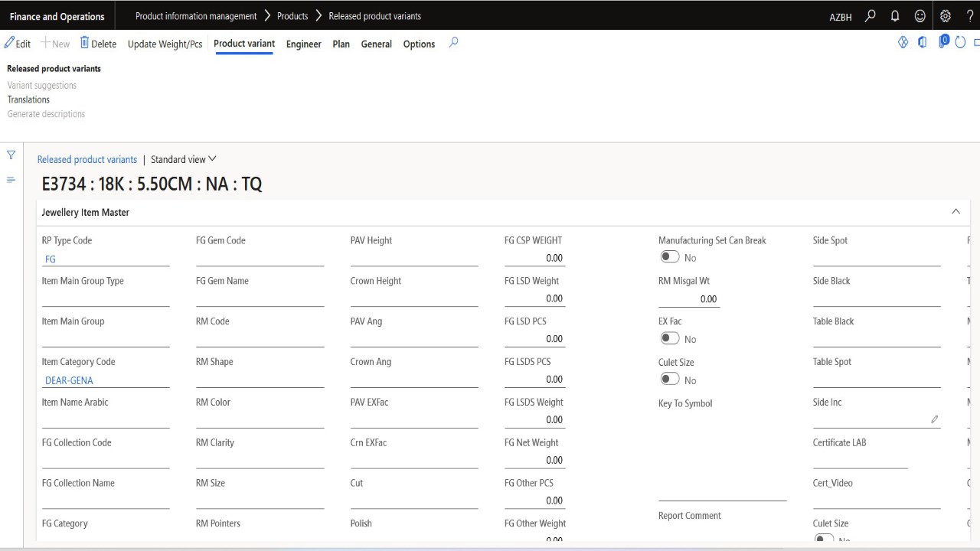980x551 pixels.
Task: Open the settings gear
Action: coord(946,16)
